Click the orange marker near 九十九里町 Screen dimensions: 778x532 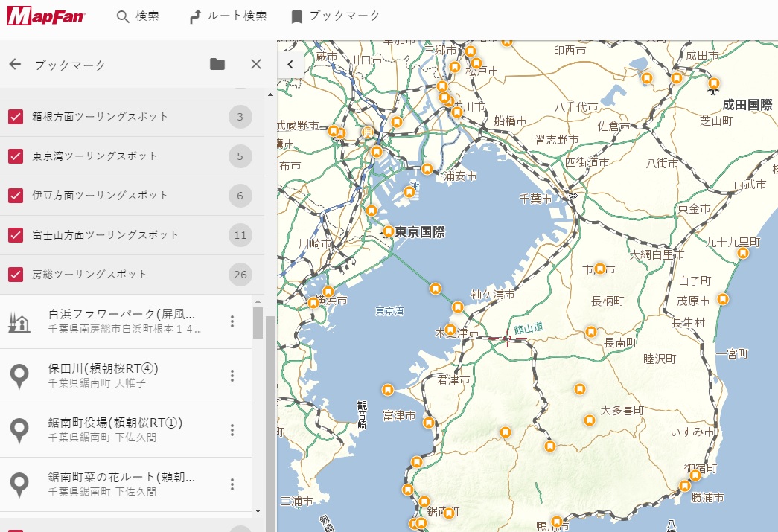(742, 253)
